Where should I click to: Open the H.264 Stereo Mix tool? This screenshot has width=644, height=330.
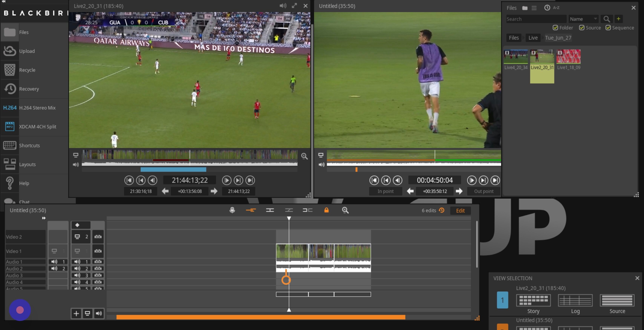click(x=34, y=108)
